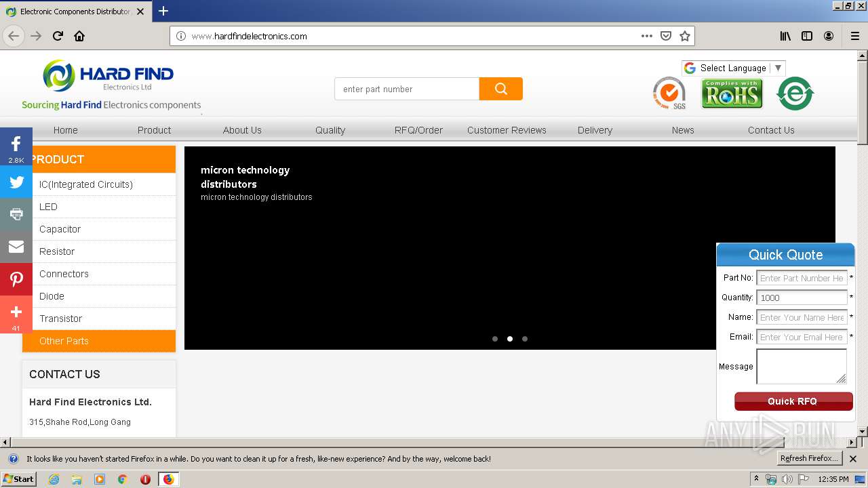Open the SGS certification badge
The image size is (868, 488).
[669, 93]
